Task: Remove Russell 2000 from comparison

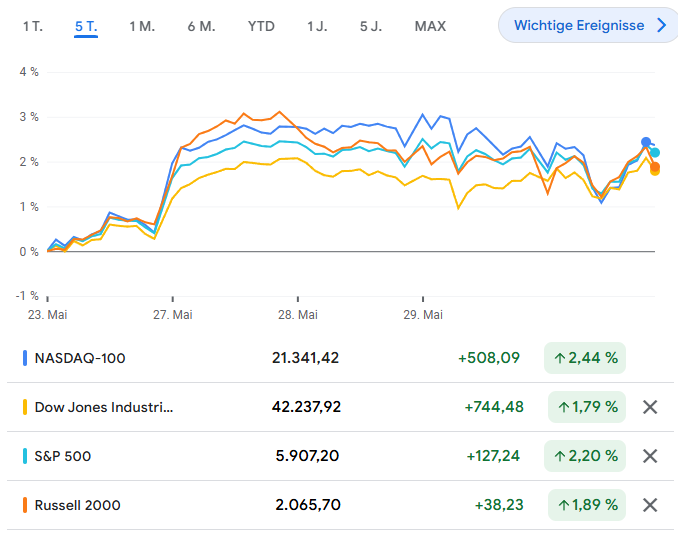Action: [x=650, y=505]
